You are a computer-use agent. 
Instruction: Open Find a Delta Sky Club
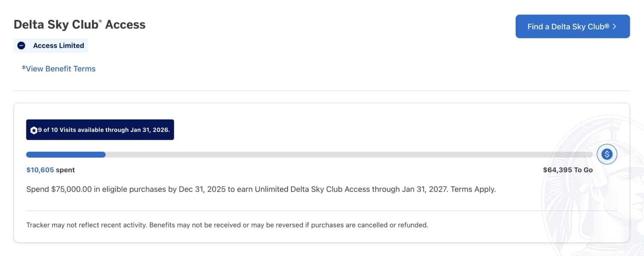[x=573, y=26]
